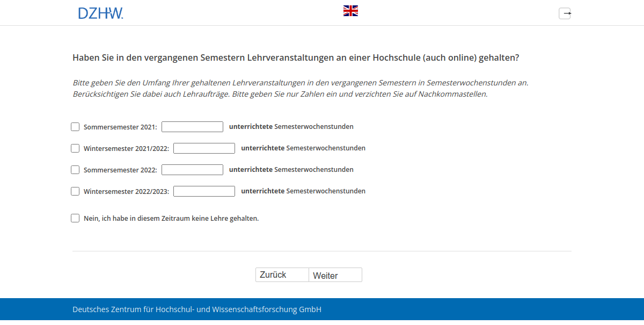Select the 'Wintersemester 2022/2023:' label
644x325 pixels.
point(127,191)
